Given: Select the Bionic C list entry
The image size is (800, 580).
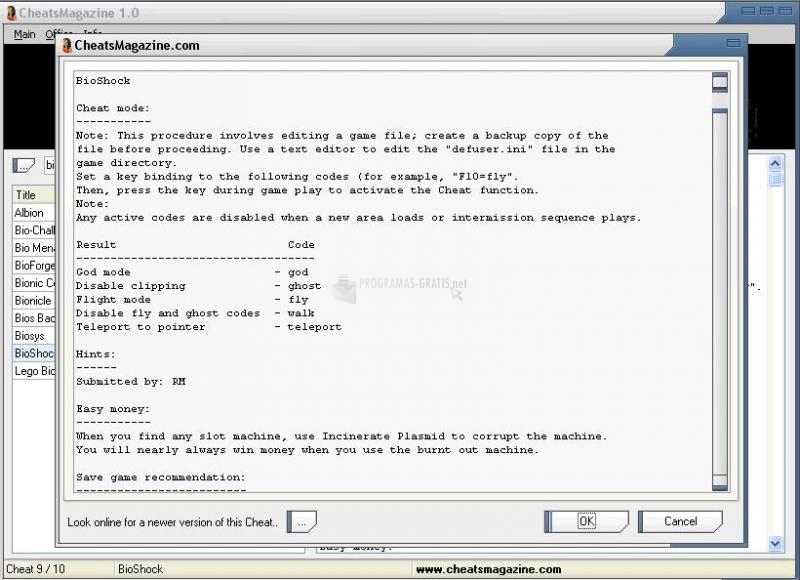Looking at the screenshot, I should pos(34,283).
